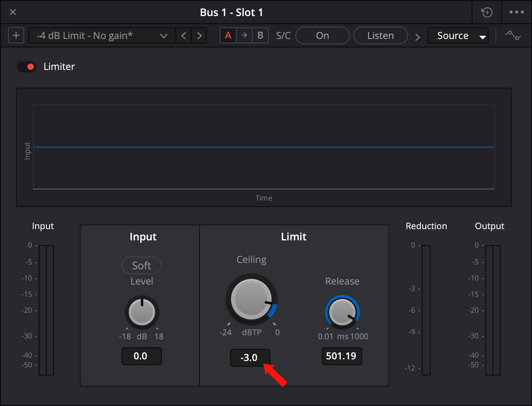Open the three-dot options menu
532x406 pixels.
tap(516, 12)
